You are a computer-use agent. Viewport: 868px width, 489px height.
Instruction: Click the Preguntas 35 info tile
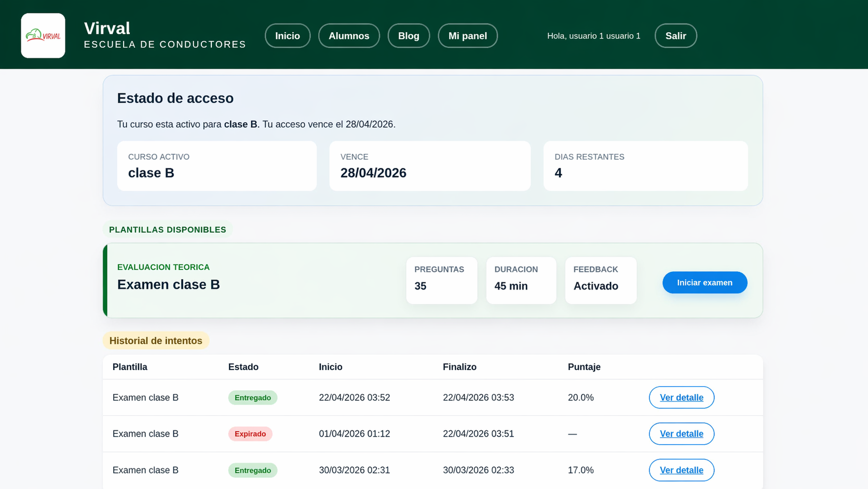tap(441, 281)
